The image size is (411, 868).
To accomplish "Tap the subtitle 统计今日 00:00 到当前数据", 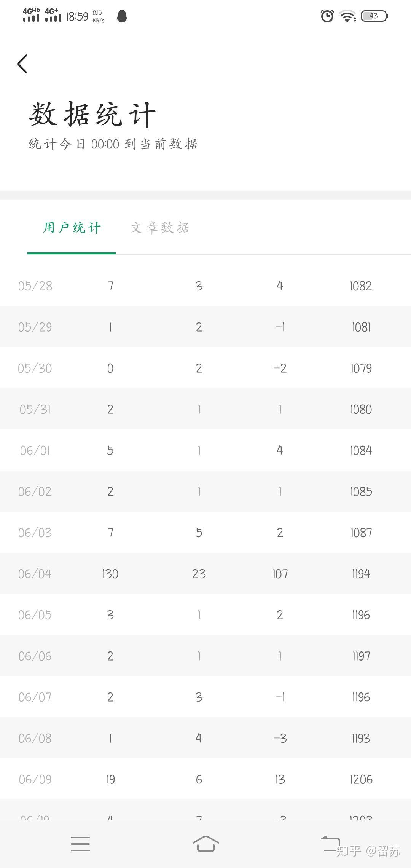I will (x=113, y=144).
